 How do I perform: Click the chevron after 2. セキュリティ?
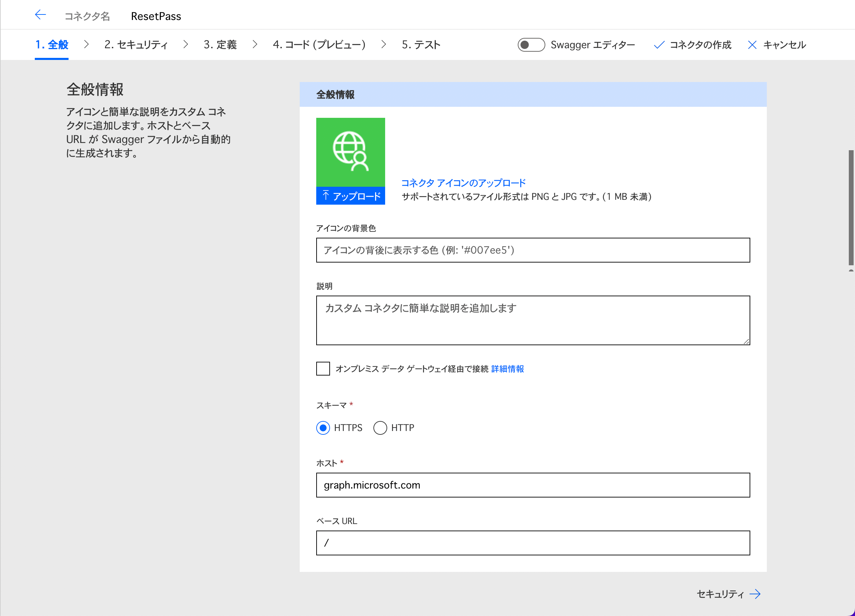tap(185, 44)
